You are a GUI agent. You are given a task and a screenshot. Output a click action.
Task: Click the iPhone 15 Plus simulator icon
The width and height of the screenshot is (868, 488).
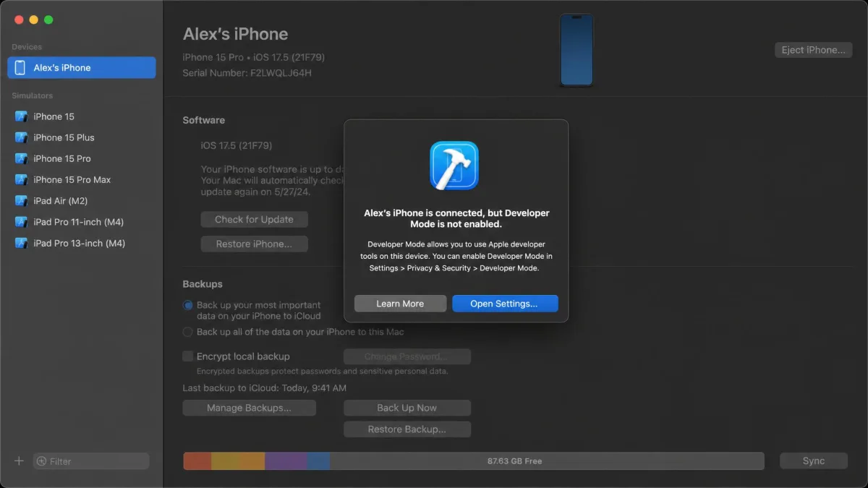[21, 137]
